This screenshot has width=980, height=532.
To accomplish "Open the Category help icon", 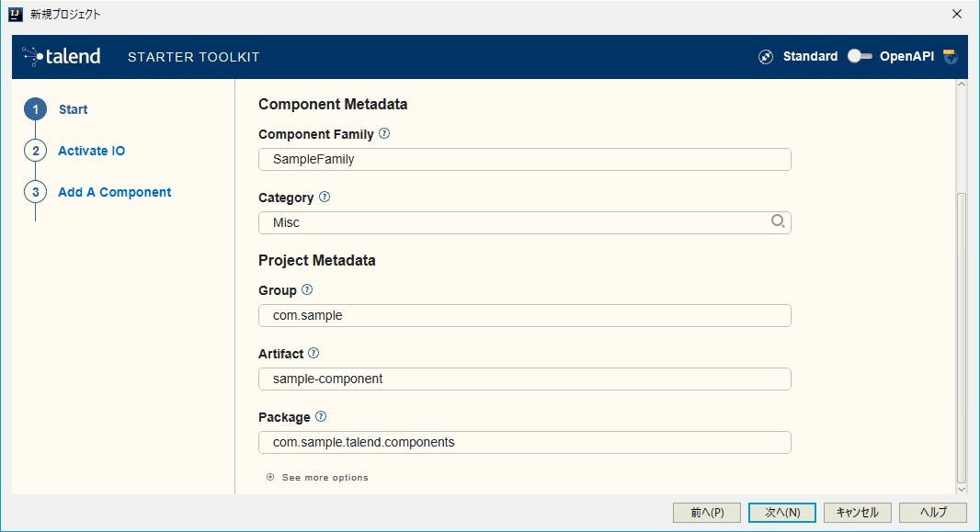I will pyautogui.click(x=325, y=197).
